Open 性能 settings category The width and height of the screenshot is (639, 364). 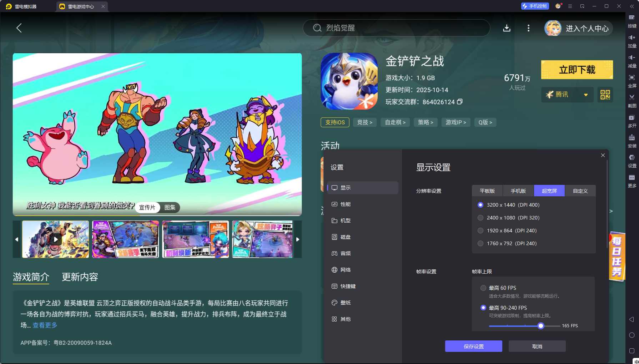tap(363, 204)
